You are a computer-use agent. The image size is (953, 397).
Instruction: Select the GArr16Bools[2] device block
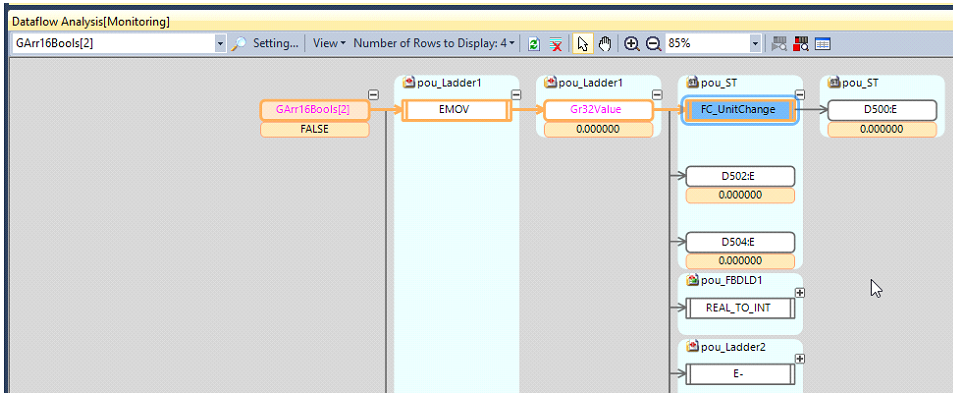[314, 110]
